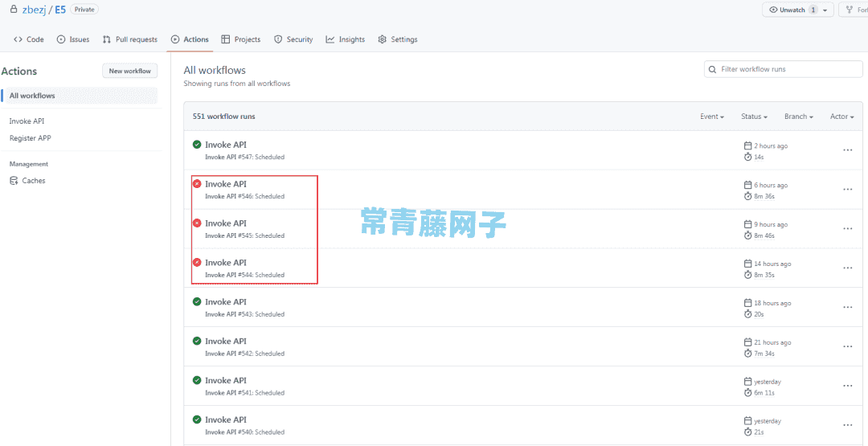The width and height of the screenshot is (868, 446).
Task: Open failed Invoke API run #544
Action: [225, 262]
